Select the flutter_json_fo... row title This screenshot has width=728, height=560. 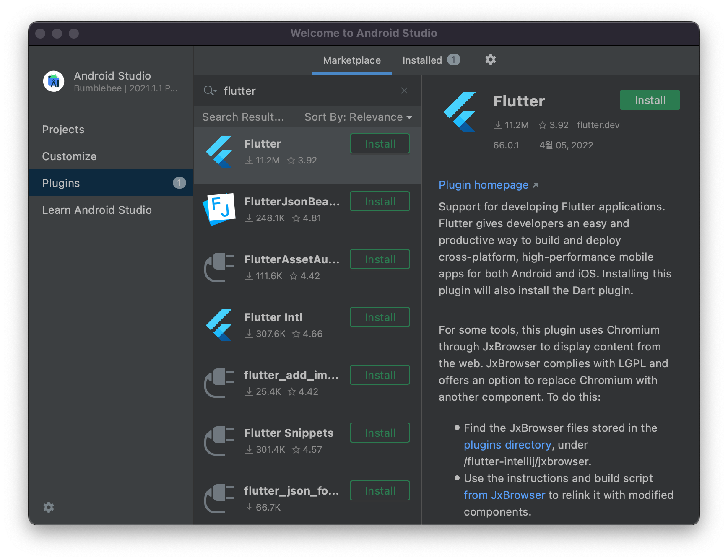click(x=292, y=491)
